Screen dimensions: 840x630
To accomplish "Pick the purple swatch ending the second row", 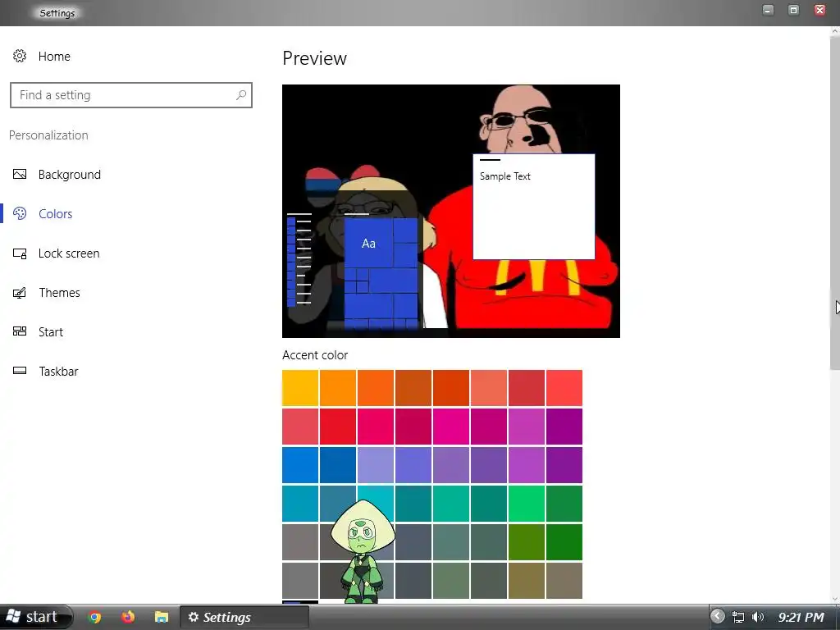I will coord(564,427).
